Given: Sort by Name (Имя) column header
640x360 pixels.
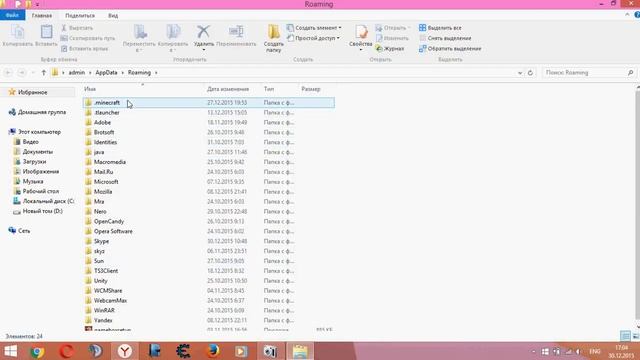Looking at the screenshot, I should click(x=90, y=89).
